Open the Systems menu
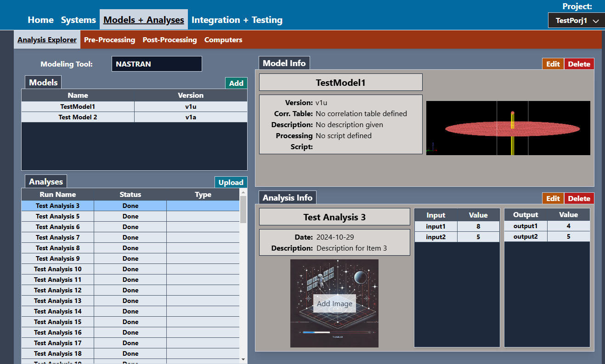 tap(78, 20)
